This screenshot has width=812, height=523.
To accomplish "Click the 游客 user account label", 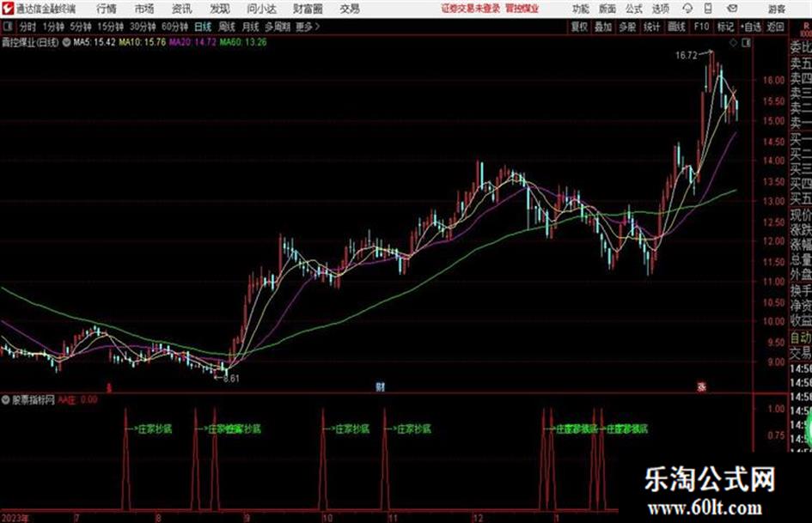I will pos(777,9).
